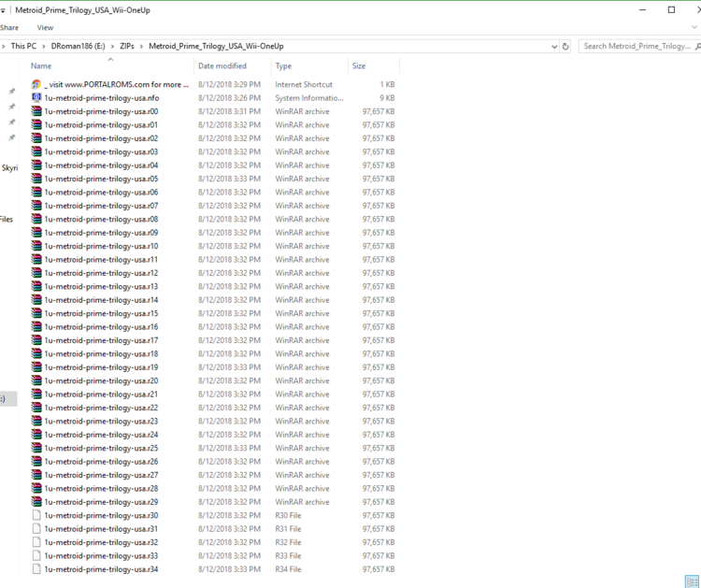Image resolution: width=701 pixels, height=588 pixels.
Task: Click the Search Metroid_Prime_Trilogy search box
Action: [637, 46]
